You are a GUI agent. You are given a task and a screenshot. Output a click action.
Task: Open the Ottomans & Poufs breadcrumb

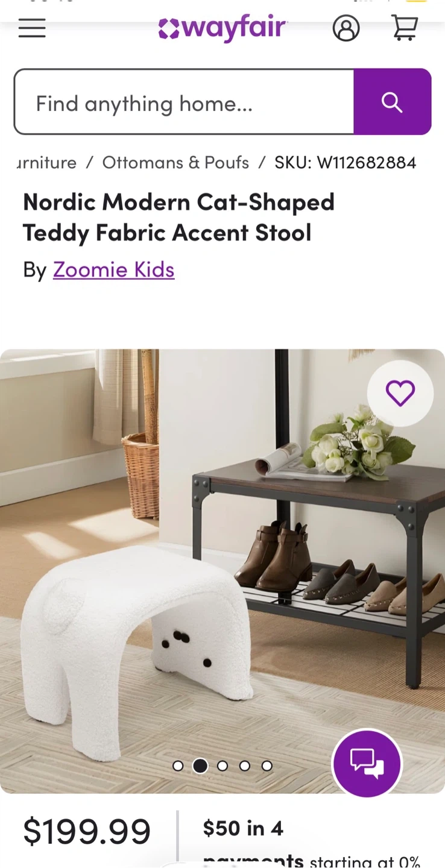(x=175, y=163)
